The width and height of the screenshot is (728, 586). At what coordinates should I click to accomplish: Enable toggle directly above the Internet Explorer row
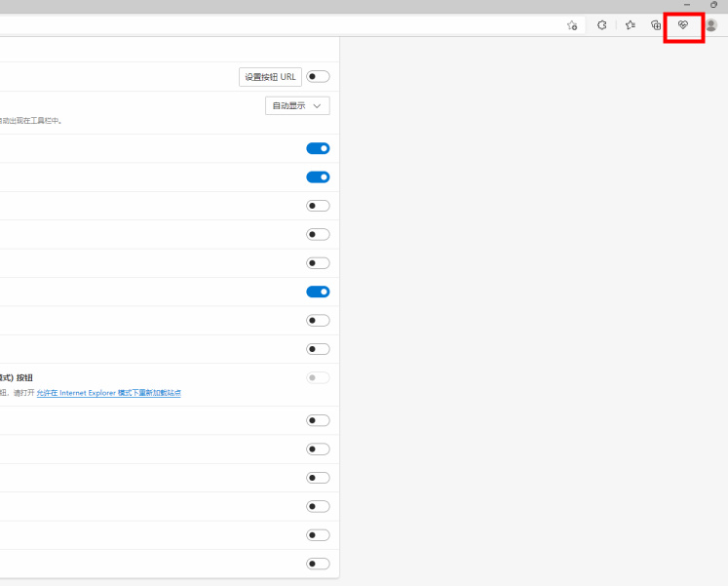(x=318, y=349)
